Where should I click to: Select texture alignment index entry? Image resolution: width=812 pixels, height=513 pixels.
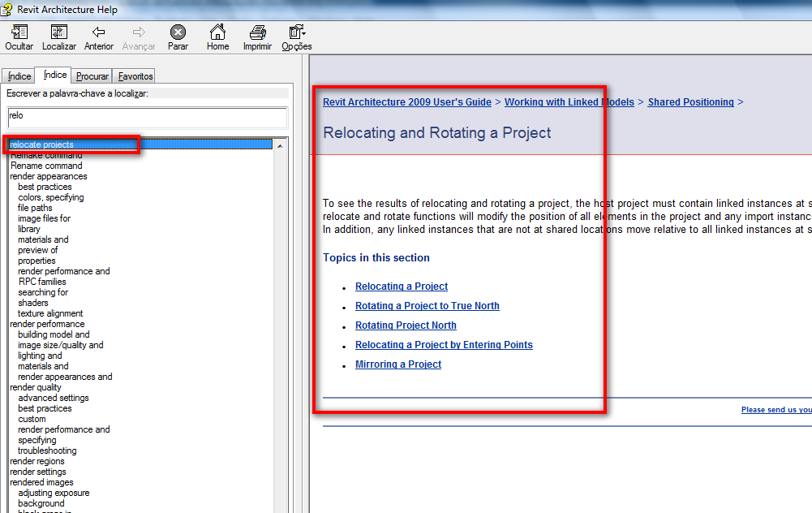coord(50,313)
